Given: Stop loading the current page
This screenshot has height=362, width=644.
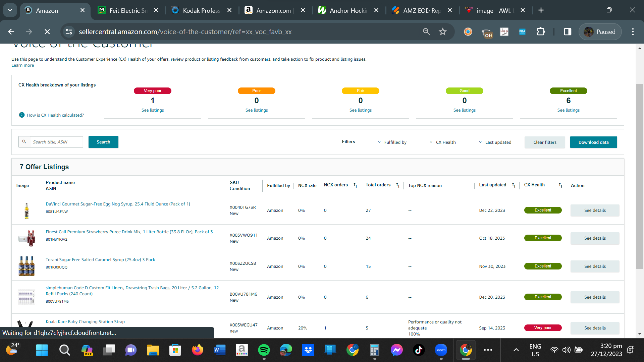Looking at the screenshot, I should click(x=47, y=32).
